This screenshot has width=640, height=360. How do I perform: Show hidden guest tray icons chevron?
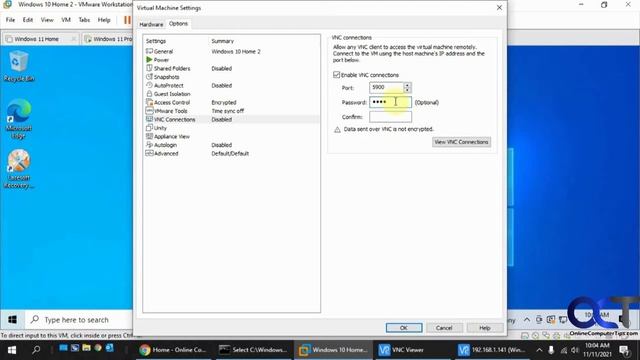[x=527, y=320]
